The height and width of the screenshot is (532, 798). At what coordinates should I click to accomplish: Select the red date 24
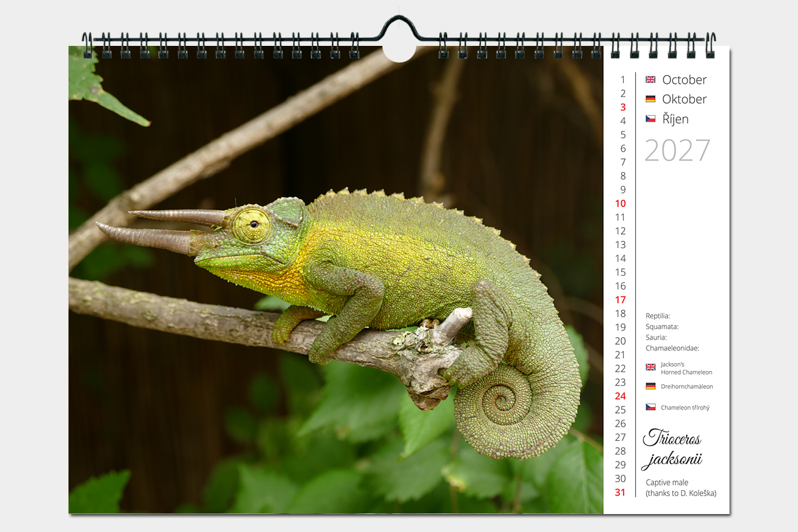(x=620, y=396)
